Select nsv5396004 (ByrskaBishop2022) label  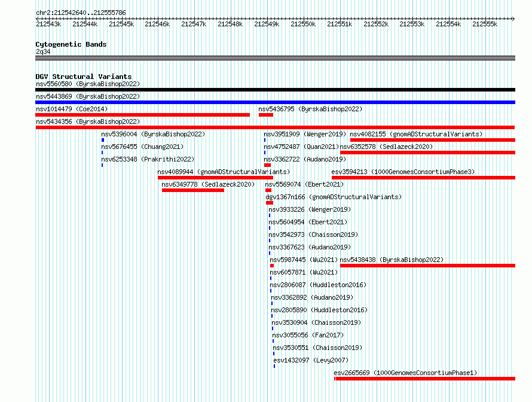(153, 134)
